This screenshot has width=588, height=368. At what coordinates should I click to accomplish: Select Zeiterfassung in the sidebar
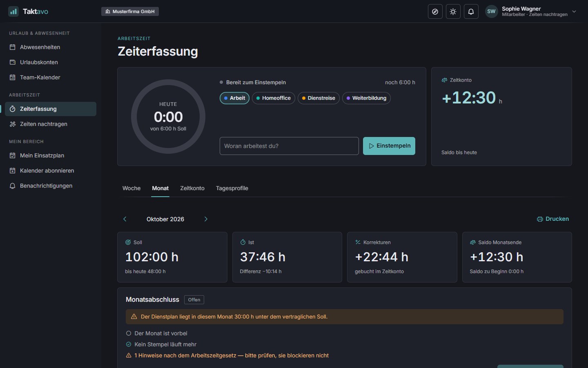(51, 109)
